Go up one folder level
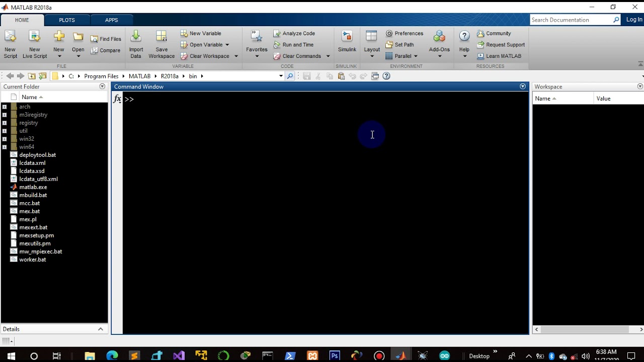644x362 pixels. [32, 76]
